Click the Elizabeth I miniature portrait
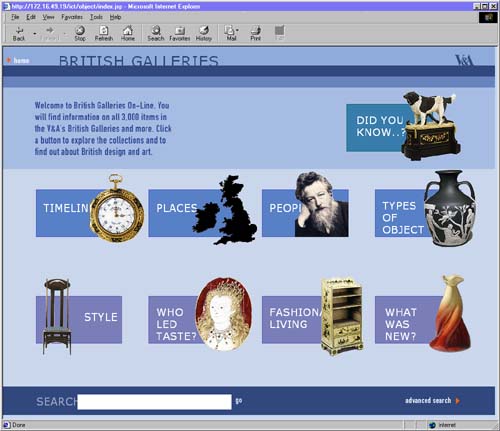Screen dimensions: 500x431 point(224,314)
